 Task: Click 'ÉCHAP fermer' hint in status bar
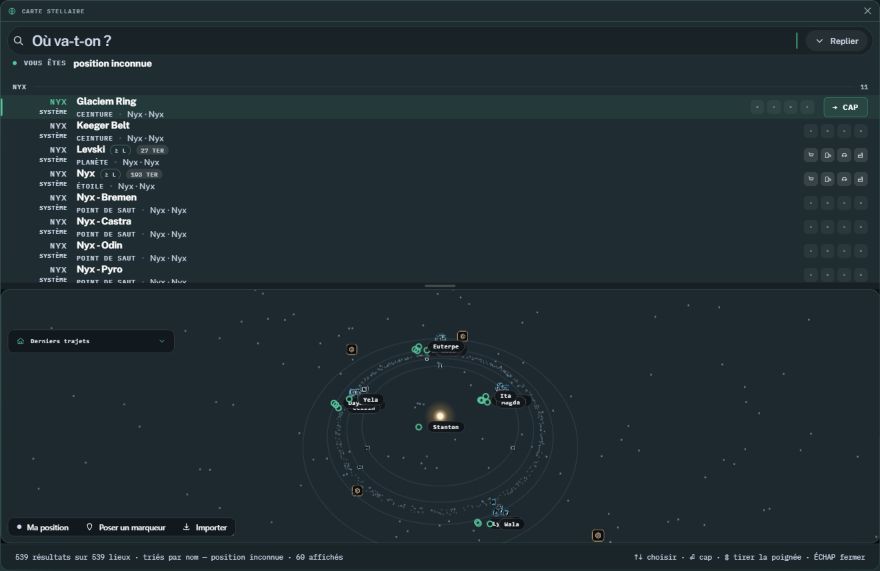839,557
